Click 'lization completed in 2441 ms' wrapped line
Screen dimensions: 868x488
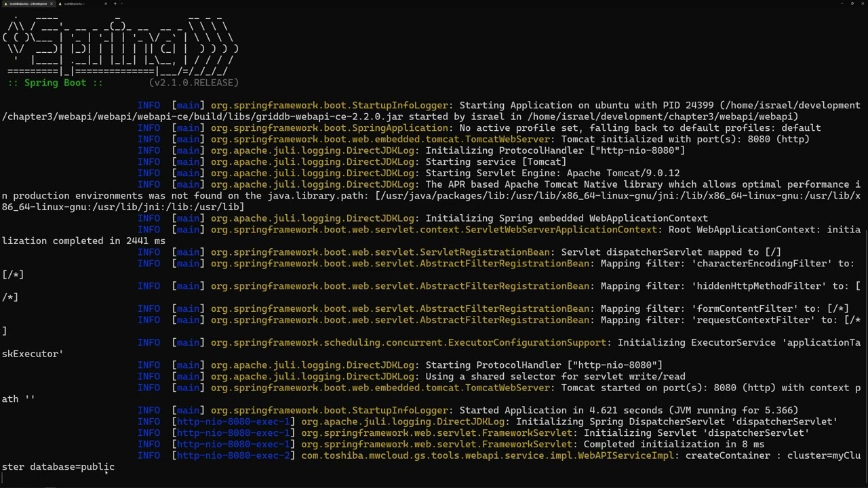click(83, 241)
